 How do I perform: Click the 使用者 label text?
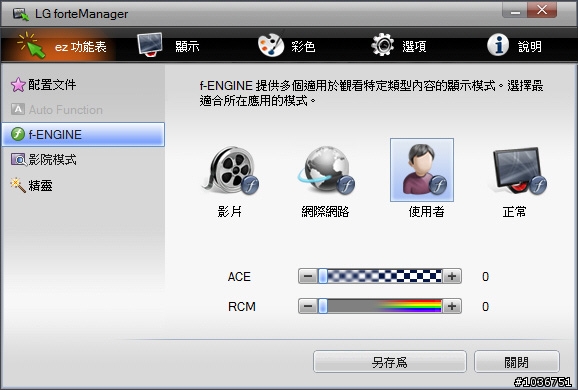click(426, 212)
